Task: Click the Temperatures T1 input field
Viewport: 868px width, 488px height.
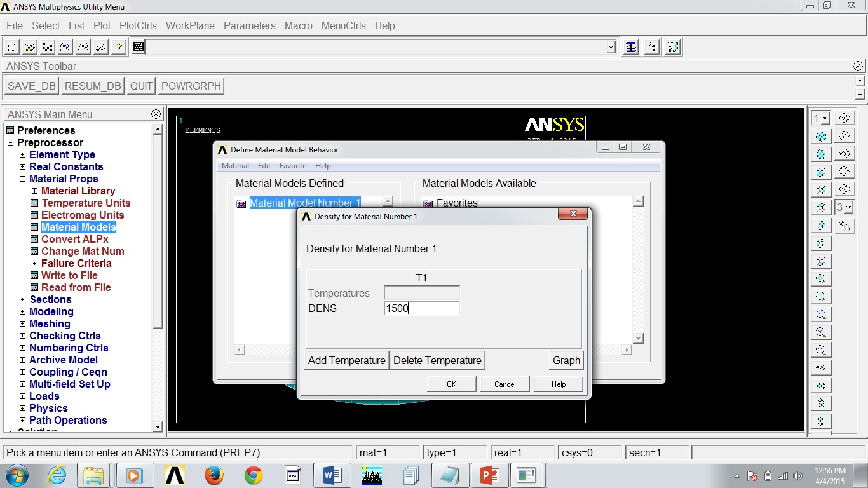Action: [x=422, y=293]
